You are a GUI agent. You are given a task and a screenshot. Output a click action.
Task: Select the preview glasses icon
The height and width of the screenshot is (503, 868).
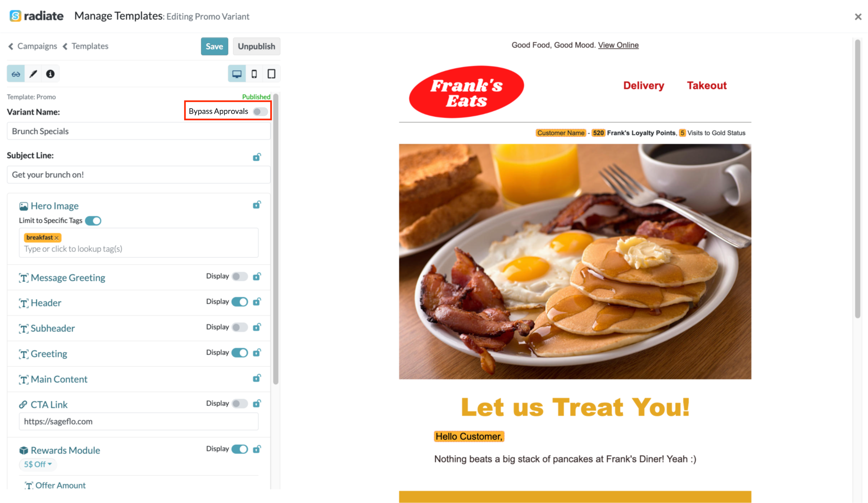click(x=16, y=74)
